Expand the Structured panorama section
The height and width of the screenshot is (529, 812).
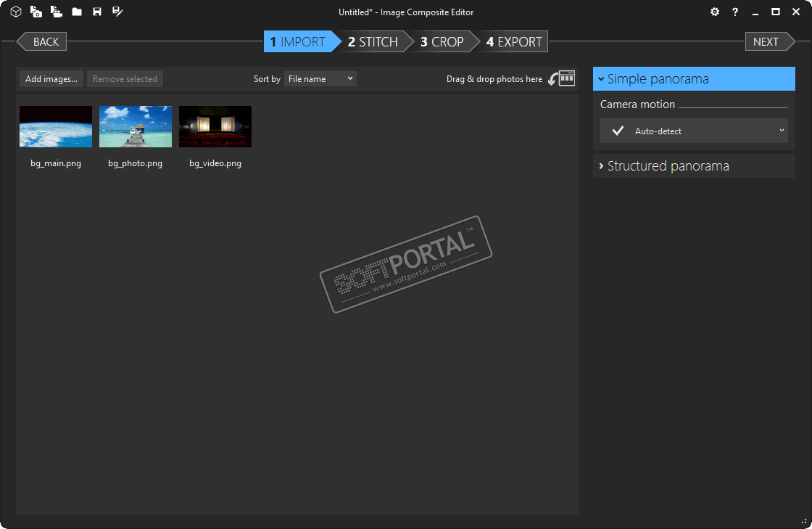pos(694,165)
